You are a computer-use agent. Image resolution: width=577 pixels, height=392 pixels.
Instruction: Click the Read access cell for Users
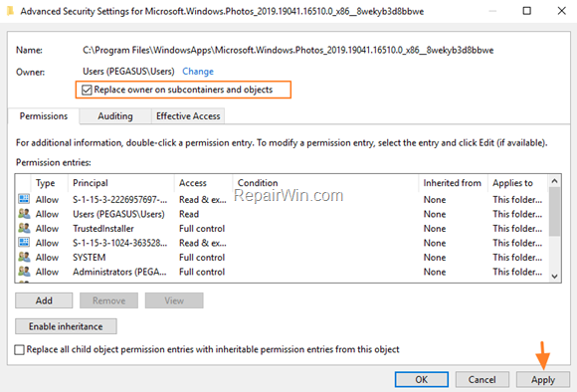[189, 214]
